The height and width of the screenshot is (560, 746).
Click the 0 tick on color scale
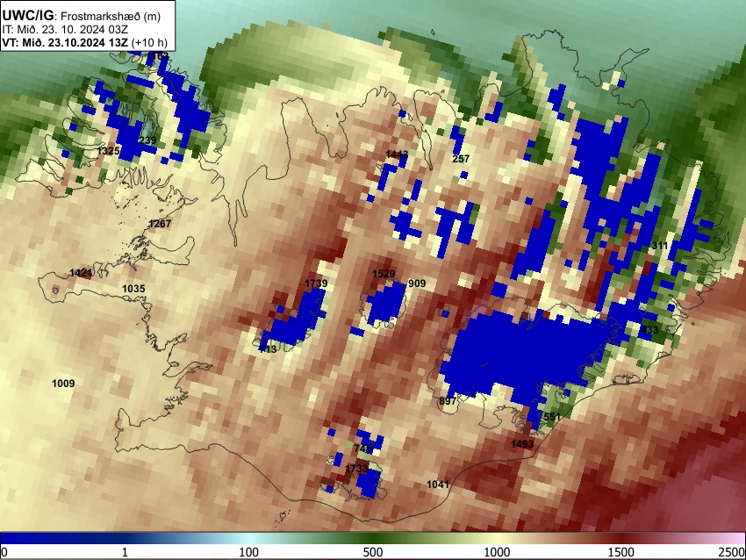point(4,552)
